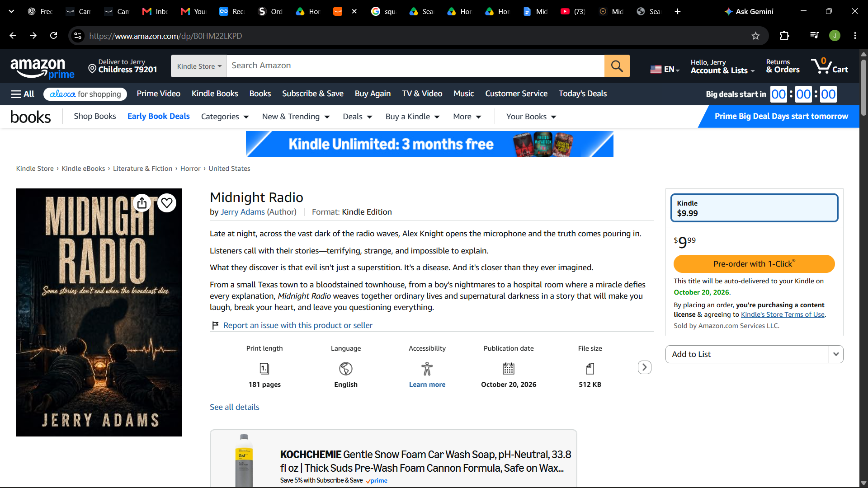Click the share icon on book cover

142,203
